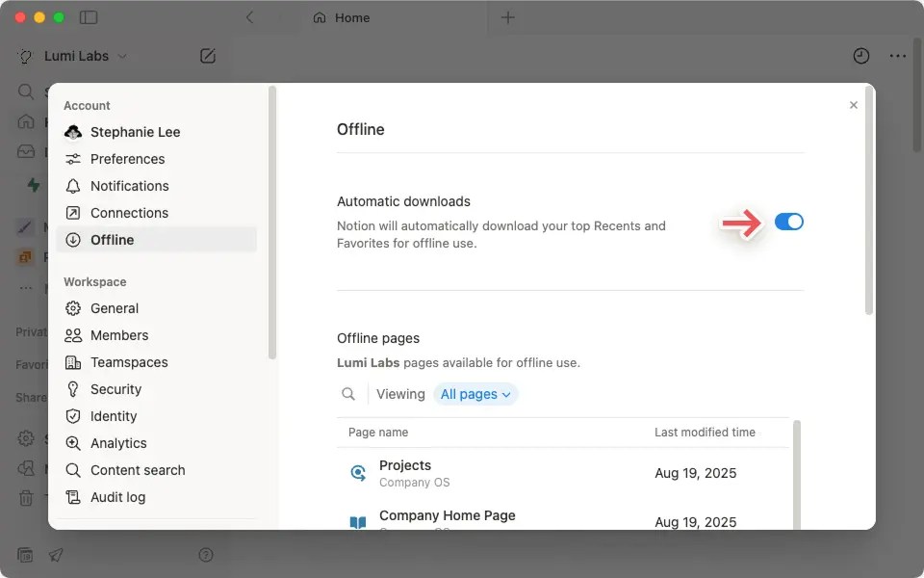
Task: Click the search icon in Offline pages
Action: point(348,394)
